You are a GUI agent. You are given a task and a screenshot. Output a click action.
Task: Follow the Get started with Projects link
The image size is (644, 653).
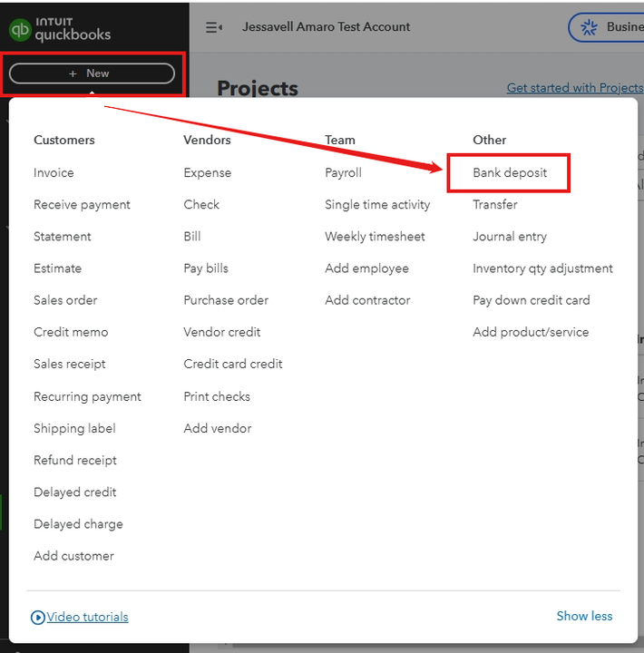(x=574, y=88)
